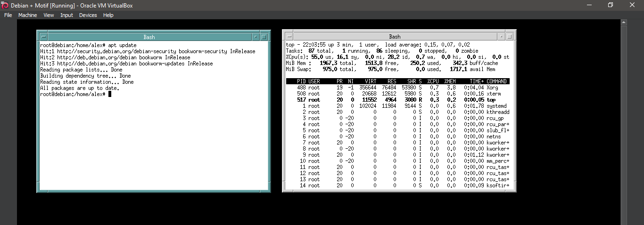This screenshot has height=225, width=644.
Task: Select the bold 'top' process row
Action: click(397, 100)
